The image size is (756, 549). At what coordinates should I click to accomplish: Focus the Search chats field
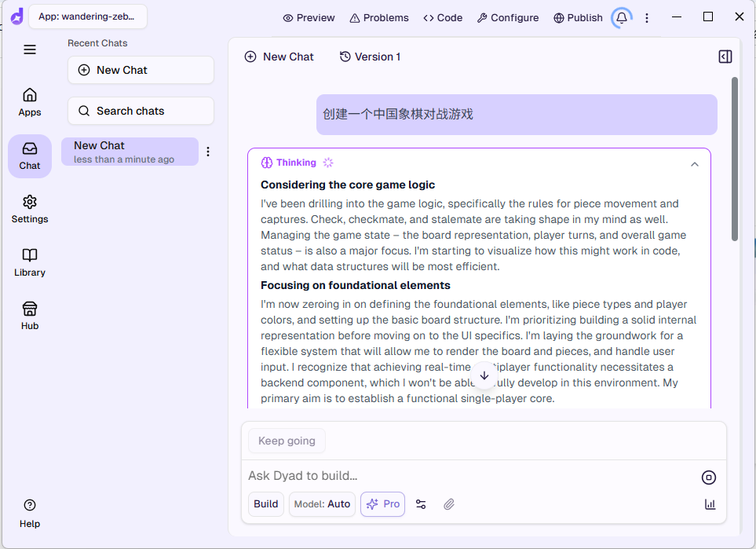click(141, 111)
